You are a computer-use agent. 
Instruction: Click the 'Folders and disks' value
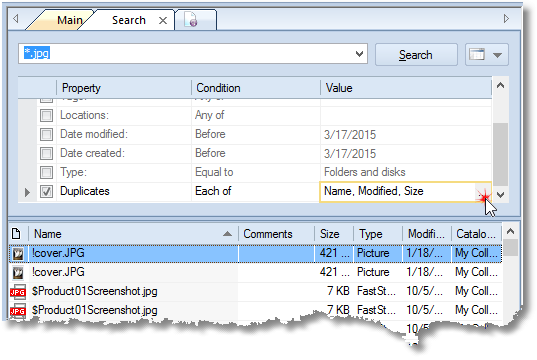click(364, 172)
